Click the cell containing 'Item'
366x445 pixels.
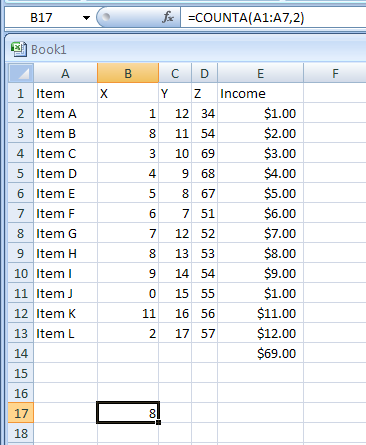65,93
